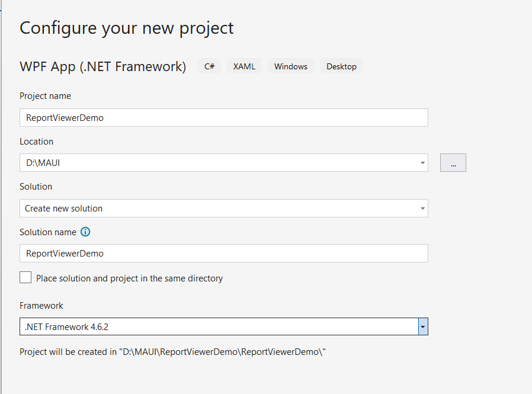Click the C# language tag
532x394 pixels.
click(209, 66)
